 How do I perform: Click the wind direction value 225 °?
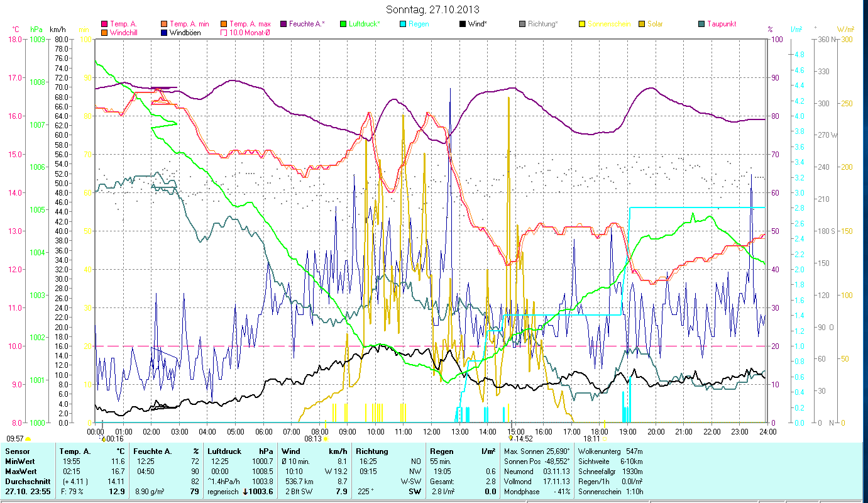coord(366,492)
